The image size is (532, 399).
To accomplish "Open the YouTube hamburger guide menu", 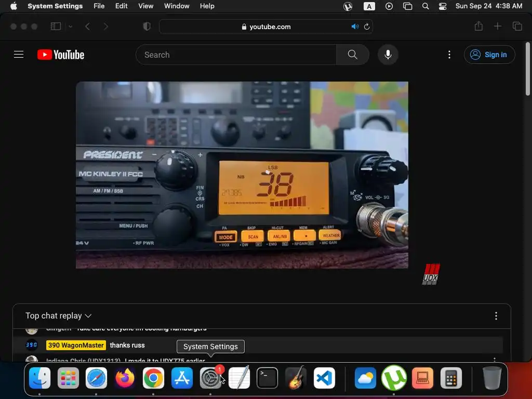I will 19,54.
